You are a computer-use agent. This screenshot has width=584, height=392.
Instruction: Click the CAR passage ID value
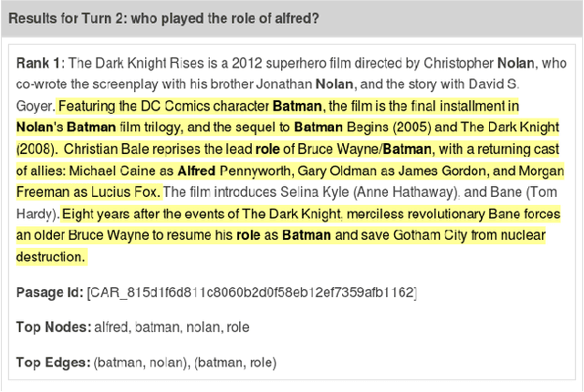click(x=252, y=292)
